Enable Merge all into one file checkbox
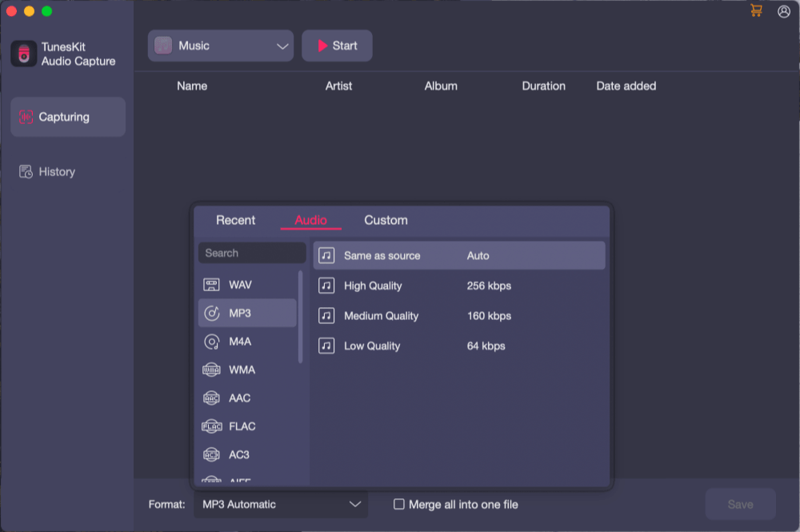This screenshot has height=532, width=800. 399,505
